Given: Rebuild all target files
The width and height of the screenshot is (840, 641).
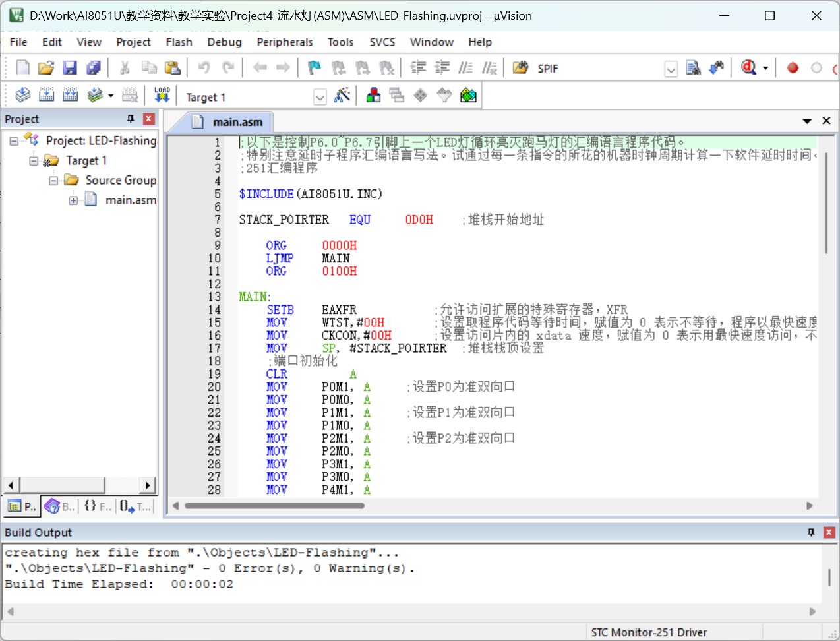Looking at the screenshot, I should [70, 96].
